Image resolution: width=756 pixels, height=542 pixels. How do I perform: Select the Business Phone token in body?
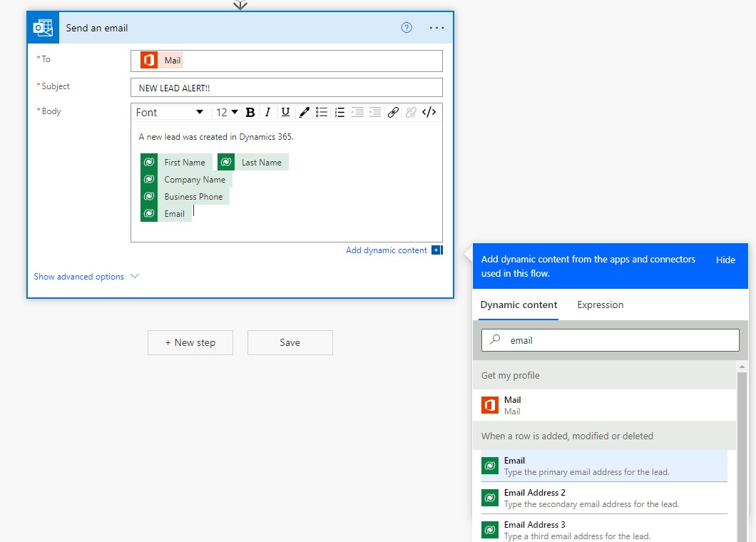pos(185,196)
